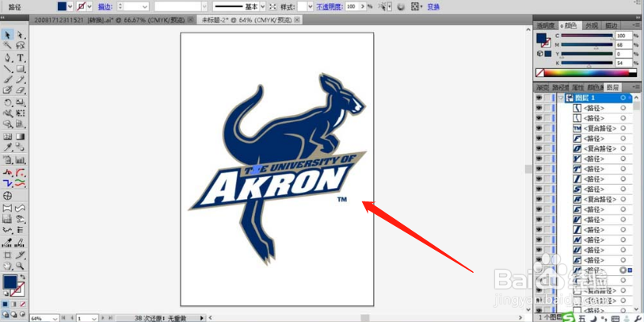This screenshot has height=322, width=644.
Task: Switch to 20081712311521 document tab
Action: tap(110, 20)
